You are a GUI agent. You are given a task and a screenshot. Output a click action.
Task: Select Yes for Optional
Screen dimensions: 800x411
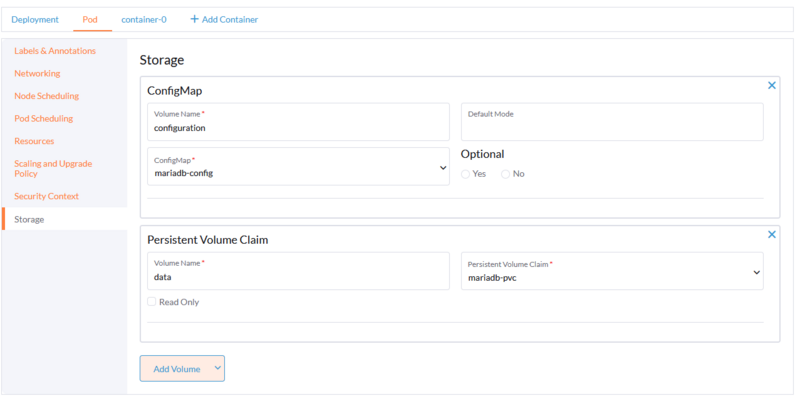point(466,174)
